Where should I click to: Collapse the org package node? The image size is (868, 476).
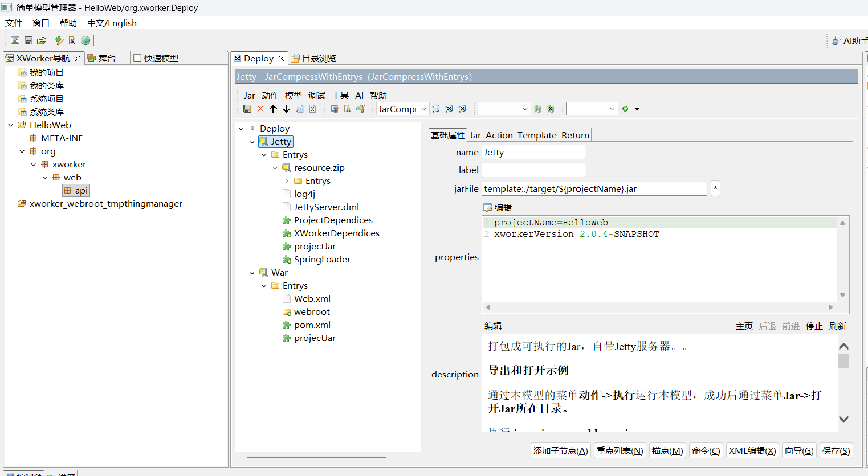pos(22,151)
